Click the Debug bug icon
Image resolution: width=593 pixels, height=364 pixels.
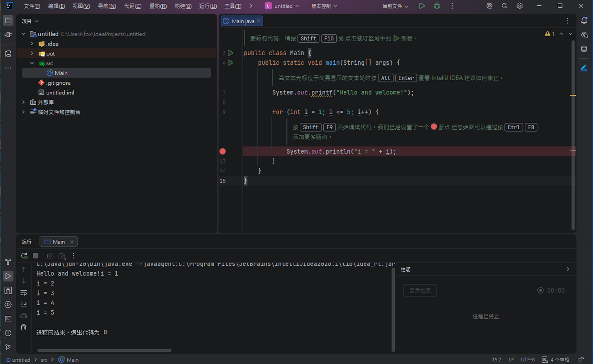coord(437,6)
